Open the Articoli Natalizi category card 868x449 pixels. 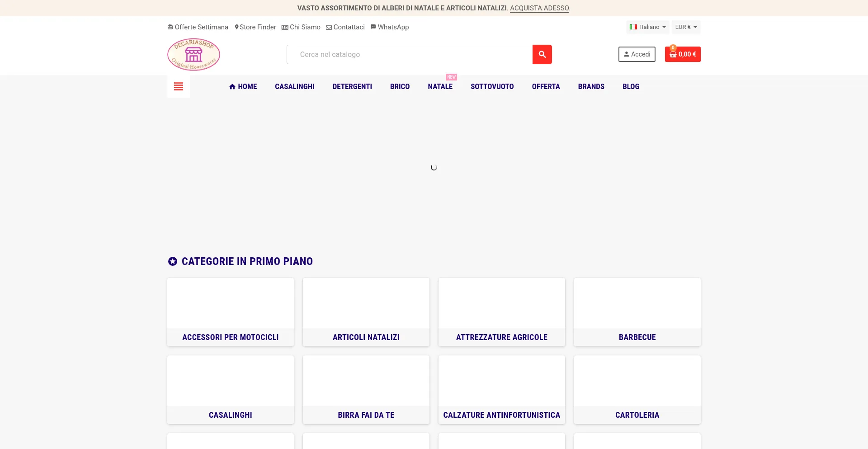click(x=366, y=312)
